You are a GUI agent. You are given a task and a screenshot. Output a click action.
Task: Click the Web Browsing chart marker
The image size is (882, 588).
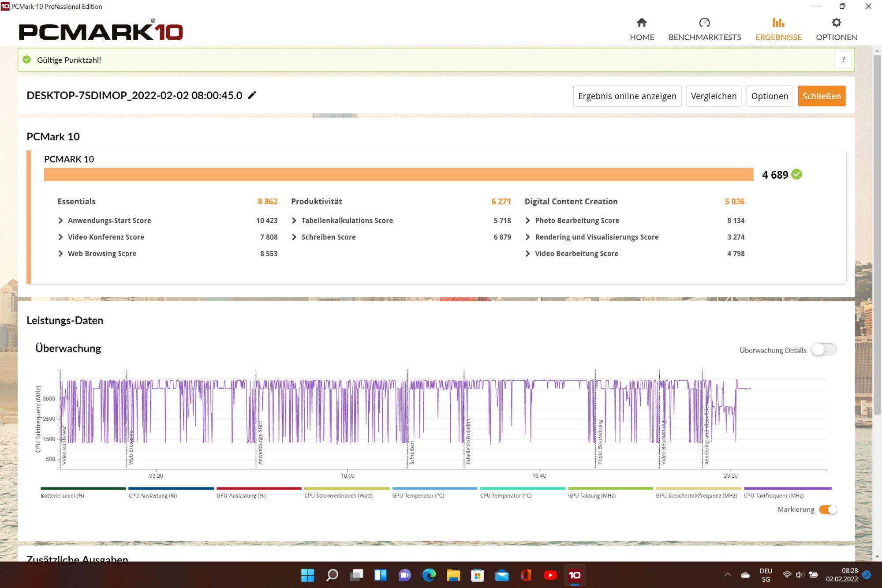[x=131, y=447]
